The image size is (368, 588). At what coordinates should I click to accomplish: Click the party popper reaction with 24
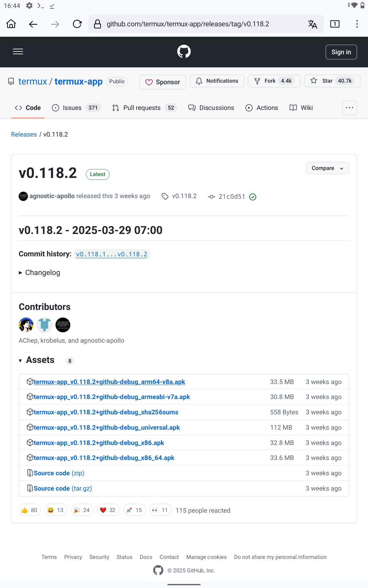point(82,510)
